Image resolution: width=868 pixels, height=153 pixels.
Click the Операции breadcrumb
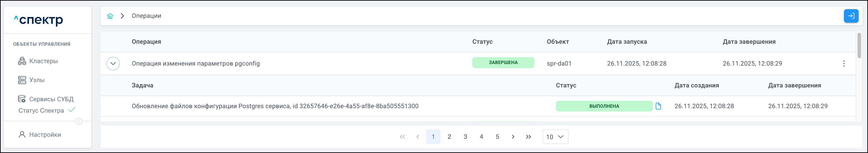tap(146, 16)
